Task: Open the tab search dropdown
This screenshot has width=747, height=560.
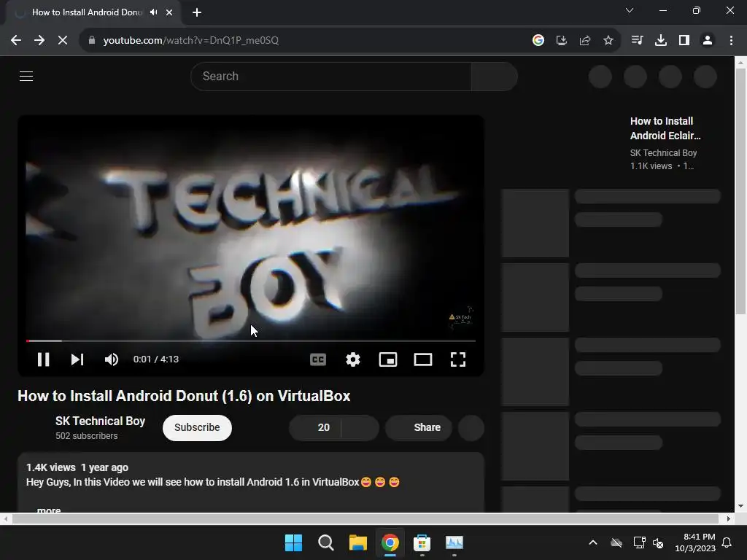Action: pyautogui.click(x=630, y=10)
